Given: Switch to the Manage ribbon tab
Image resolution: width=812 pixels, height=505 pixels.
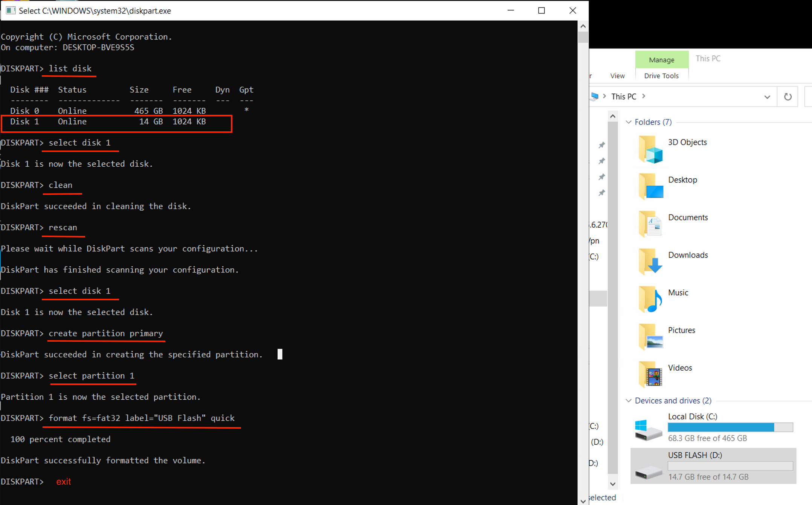Looking at the screenshot, I should tap(661, 60).
